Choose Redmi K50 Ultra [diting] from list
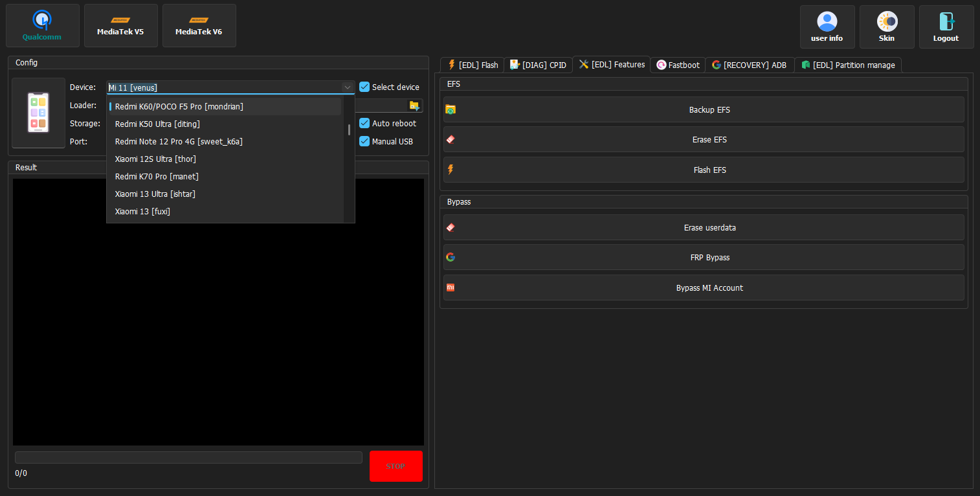Screen dimensions: 980x496 click(x=157, y=124)
